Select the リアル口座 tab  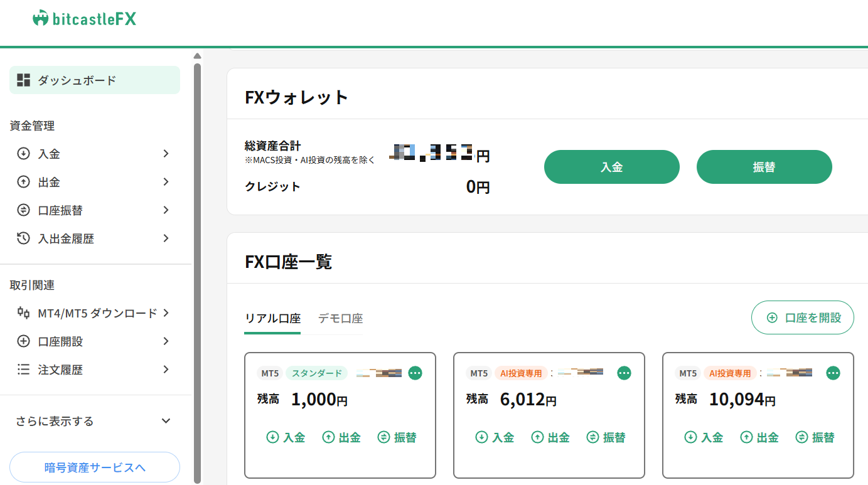pos(272,318)
